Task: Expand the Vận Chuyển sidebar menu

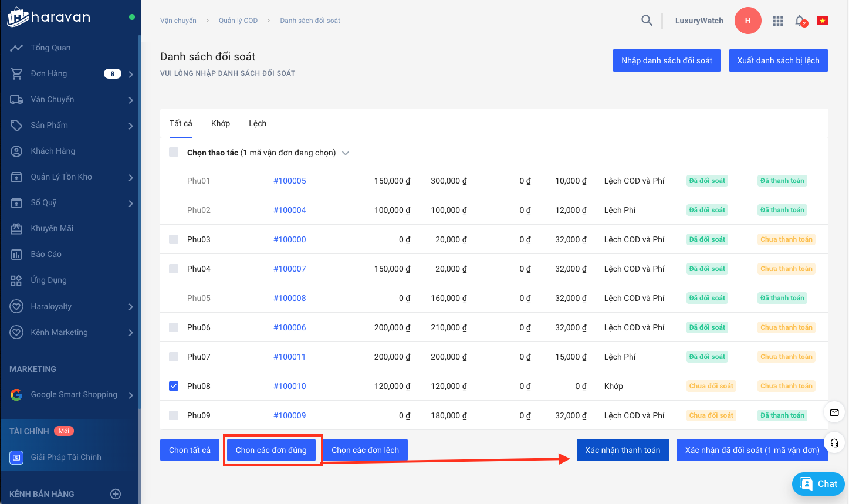Action: click(x=130, y=100)
